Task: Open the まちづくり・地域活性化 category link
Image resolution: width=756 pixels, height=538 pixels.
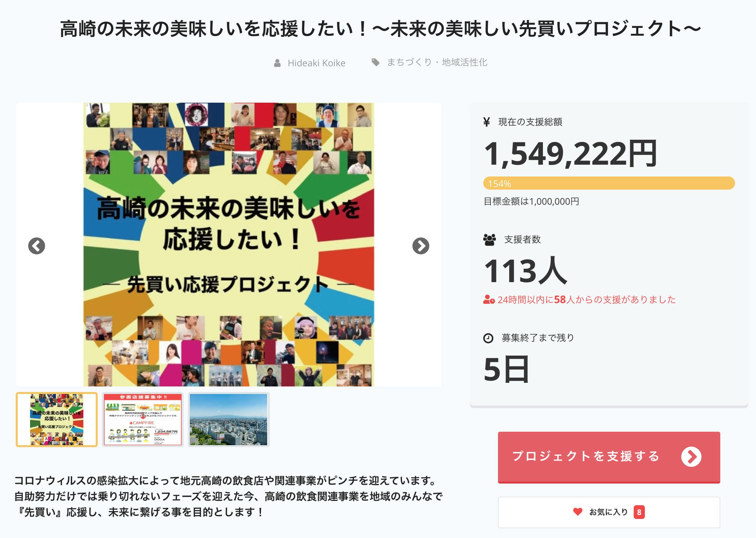Action: pos(437,62)
